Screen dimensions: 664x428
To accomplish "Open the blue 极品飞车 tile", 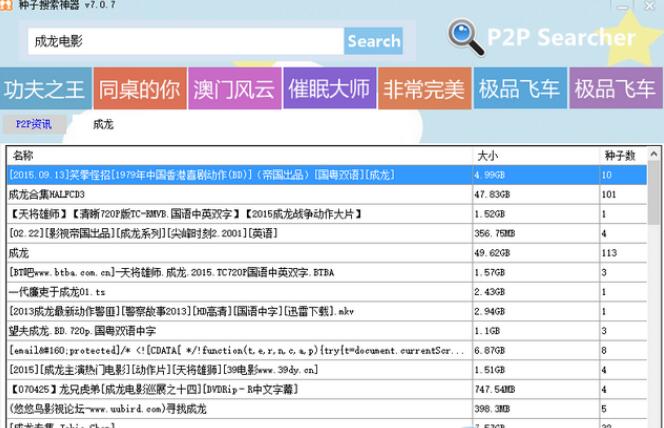I will (520, 88).
